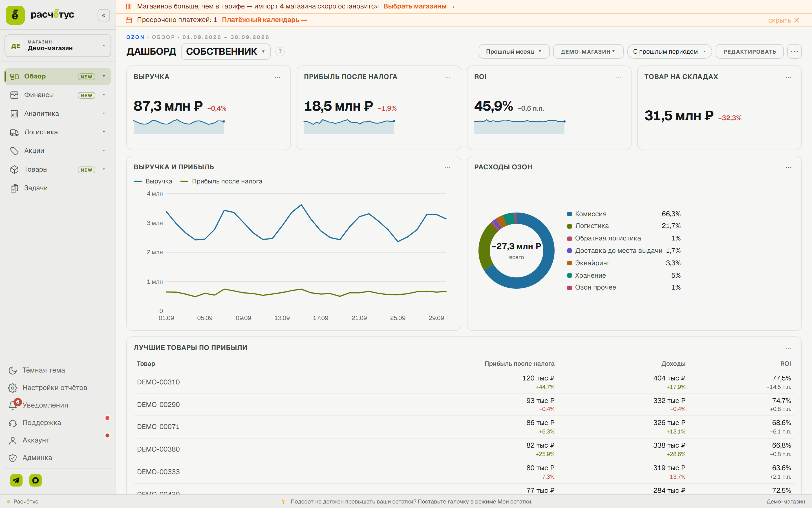This screenshot has width=812, height=508.
Task: Click the Расчётус logo icon
Action: [15, 15]
